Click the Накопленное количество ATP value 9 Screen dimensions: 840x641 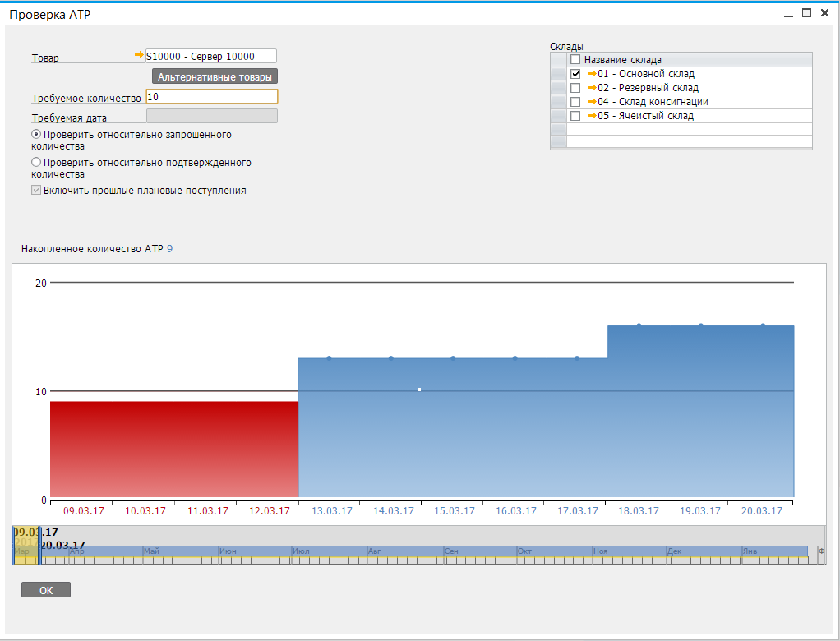pyautogui.click(x=170, y=249)
